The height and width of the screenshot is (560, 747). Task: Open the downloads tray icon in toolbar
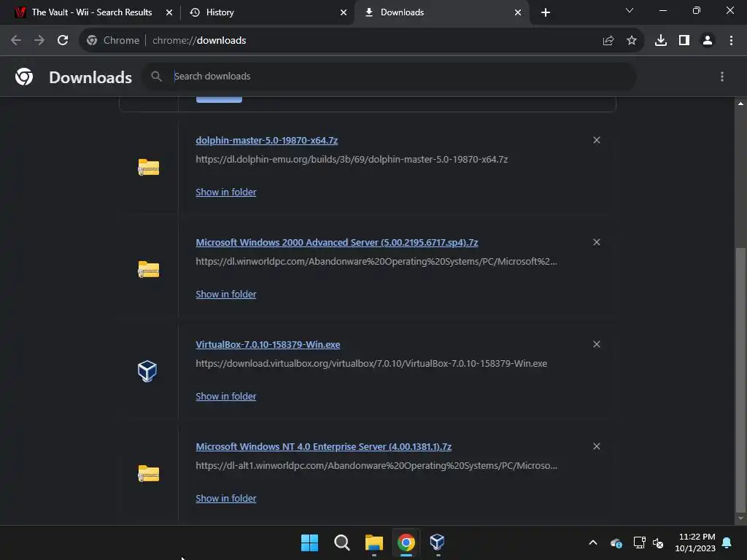tap(660, 41)
